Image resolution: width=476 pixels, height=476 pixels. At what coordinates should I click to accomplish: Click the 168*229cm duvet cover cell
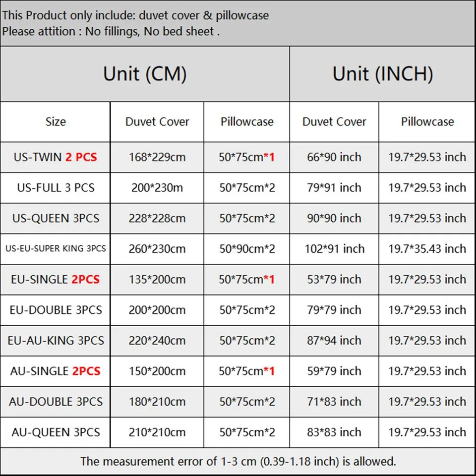pyautogui.click(x=157, y=158)
